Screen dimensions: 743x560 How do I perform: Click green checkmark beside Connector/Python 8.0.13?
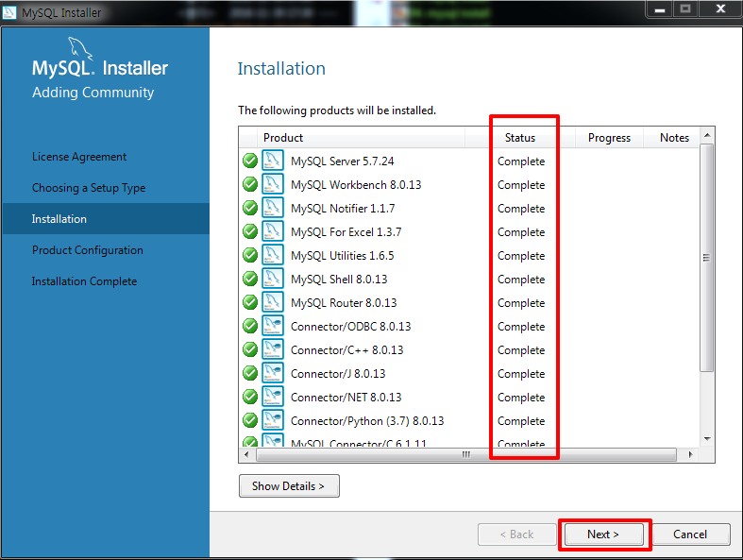point(250,420)
